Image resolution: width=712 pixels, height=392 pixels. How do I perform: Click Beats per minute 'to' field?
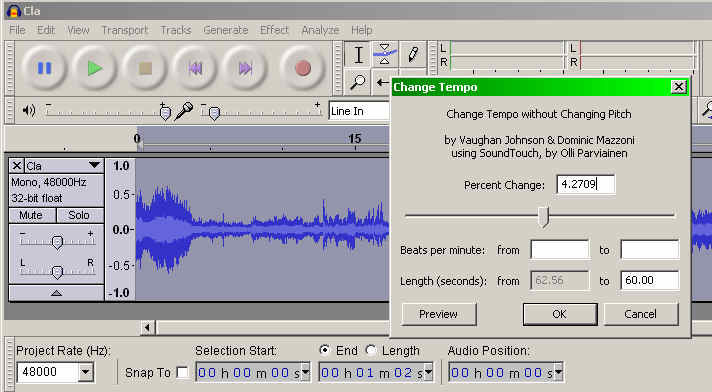tap(650, 249)
